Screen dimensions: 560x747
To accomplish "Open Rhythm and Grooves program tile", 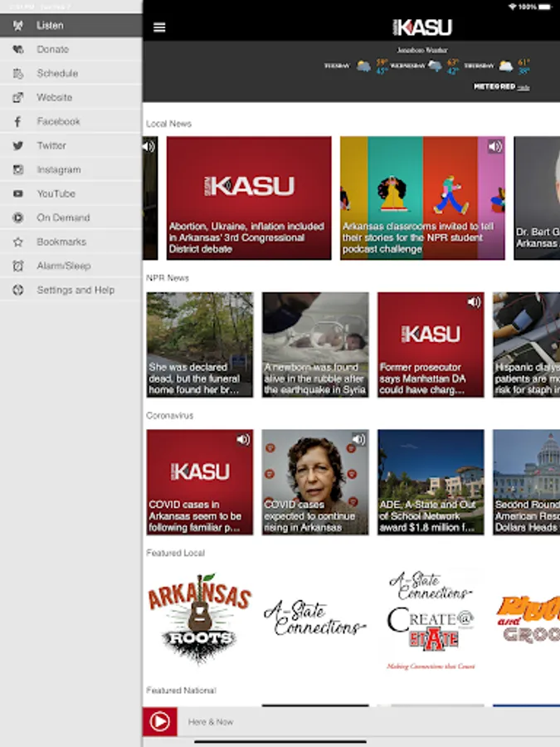I will tap(526, 619).
